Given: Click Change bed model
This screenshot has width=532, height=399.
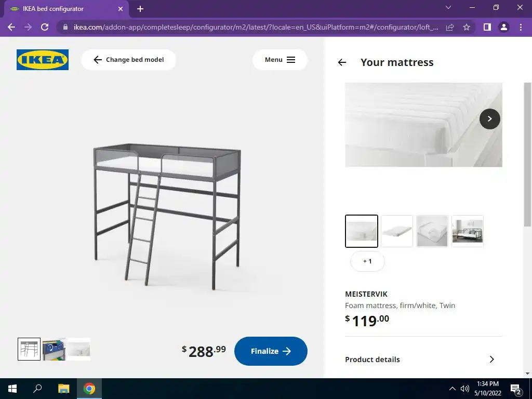Looking at the screenshot, I should click(129, 60).
